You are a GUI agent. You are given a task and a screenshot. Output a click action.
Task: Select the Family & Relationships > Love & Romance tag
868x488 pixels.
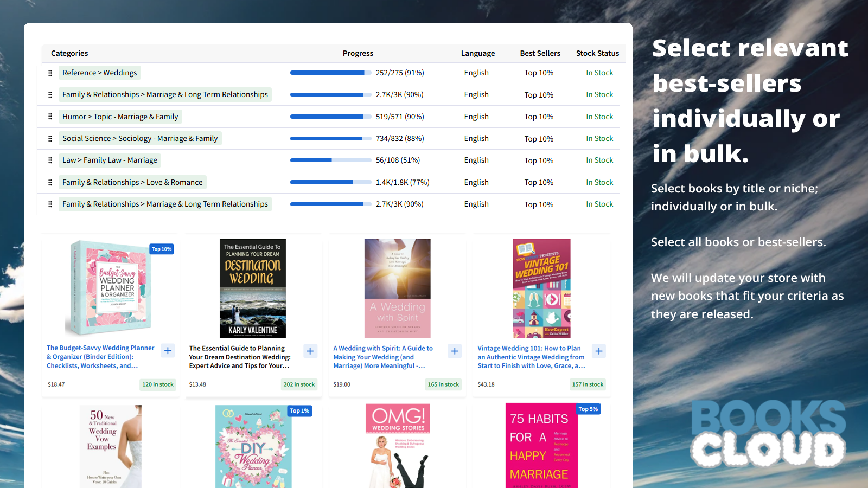(x=132, y=182)
